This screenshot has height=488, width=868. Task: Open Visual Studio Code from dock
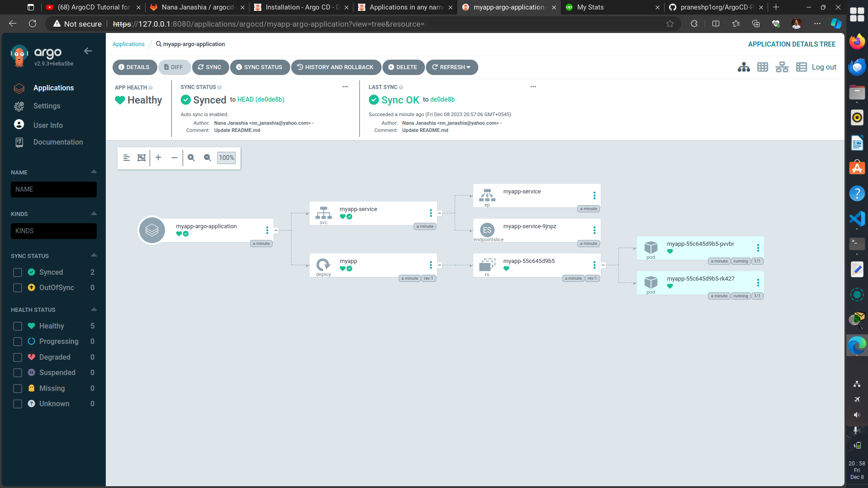point(857,219)
